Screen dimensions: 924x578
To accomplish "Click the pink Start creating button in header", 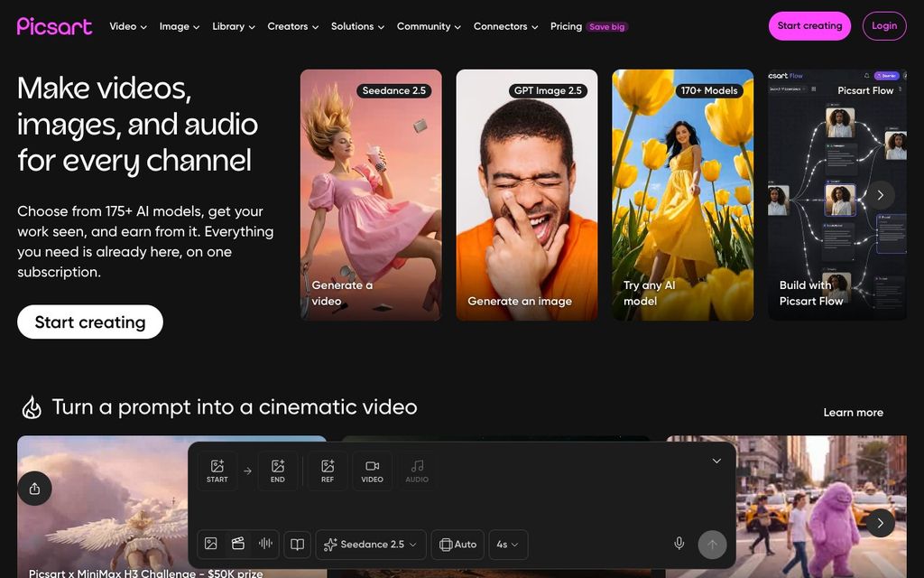I will [x=809, y=26].
